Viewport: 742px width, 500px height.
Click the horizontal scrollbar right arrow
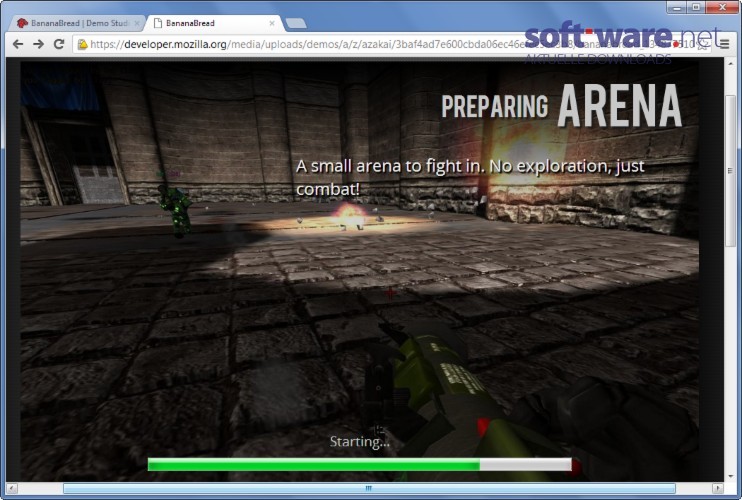pos(717,488)
